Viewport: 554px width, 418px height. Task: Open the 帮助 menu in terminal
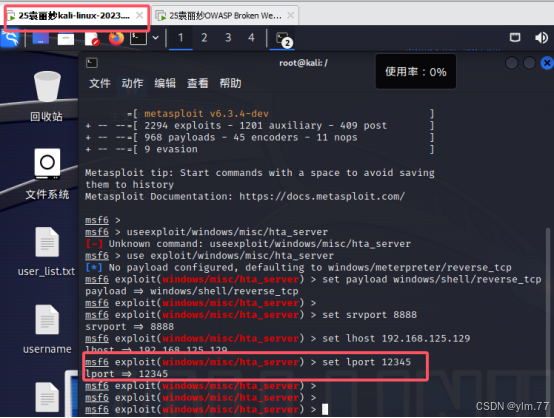(230, 83)
